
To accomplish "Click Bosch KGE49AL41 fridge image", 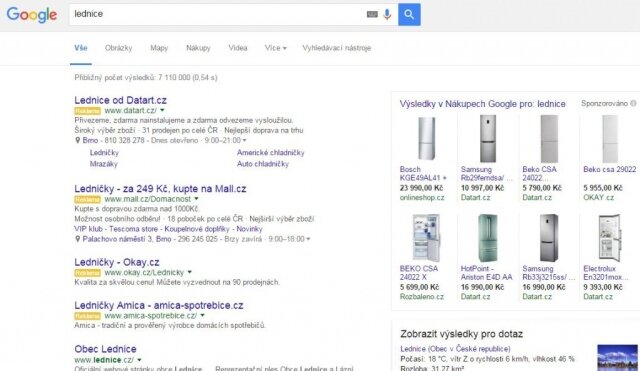I will [x=427, y=138].
